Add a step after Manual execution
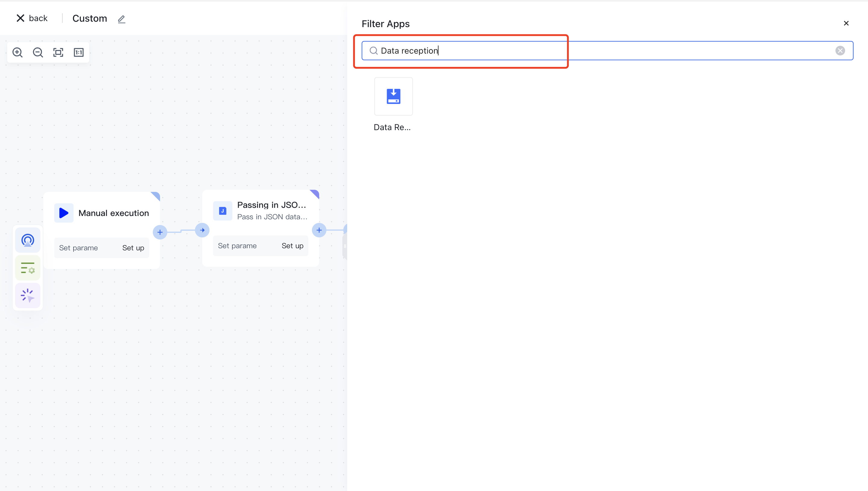Image resolution: width=868 pixels, height=491 pixels. [160, 232]
